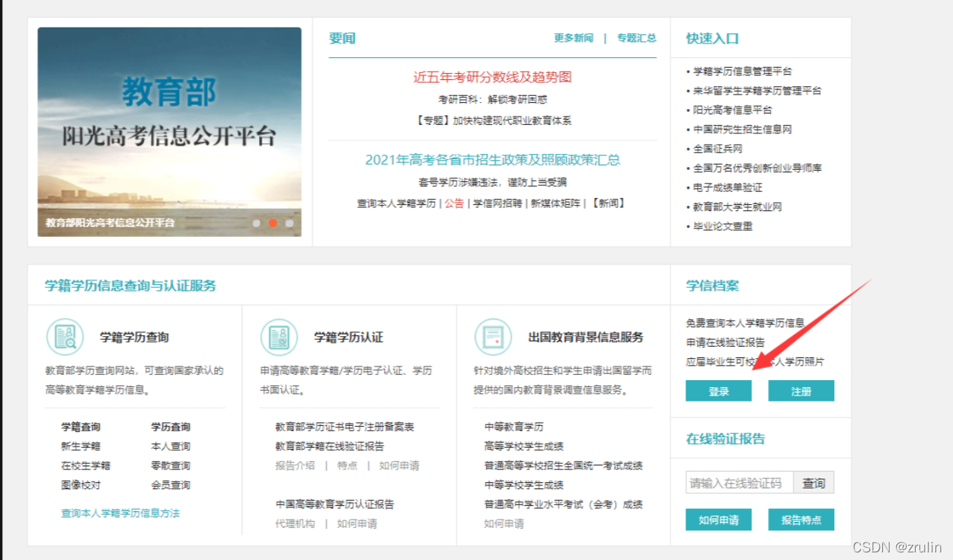Click 代理机构 gray link
Screen dimensions: 953x560
295,523
